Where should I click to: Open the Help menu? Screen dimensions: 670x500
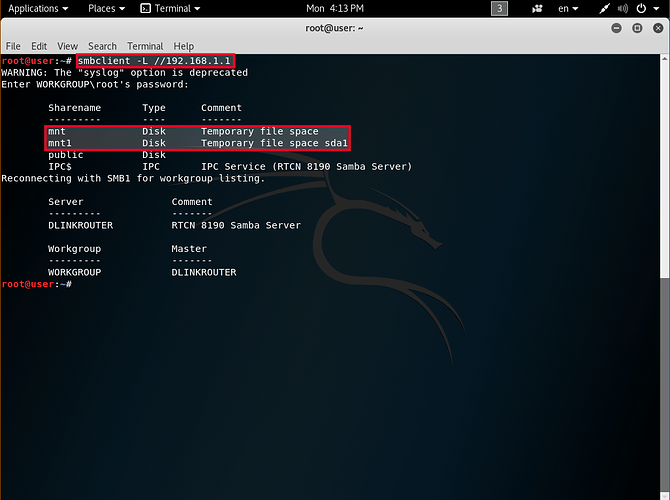[x=184, y=46]
